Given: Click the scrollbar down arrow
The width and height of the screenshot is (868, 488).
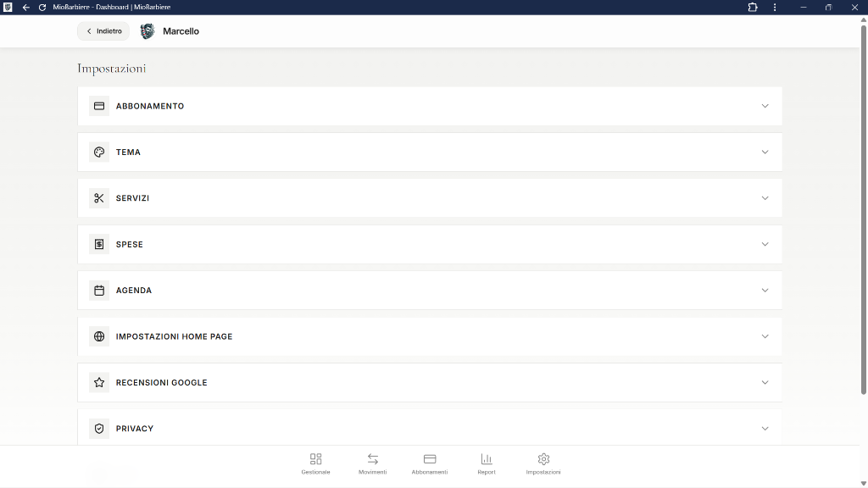Looking at the screenshot, I should (863, 484).
